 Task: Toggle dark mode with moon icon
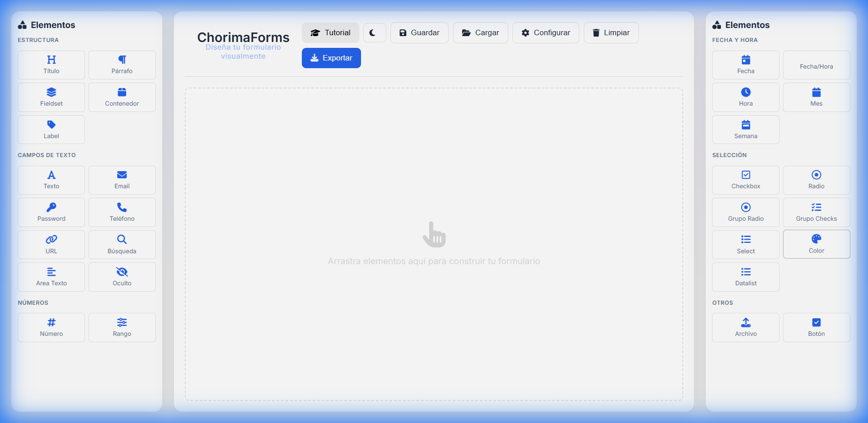pos(375,33)
